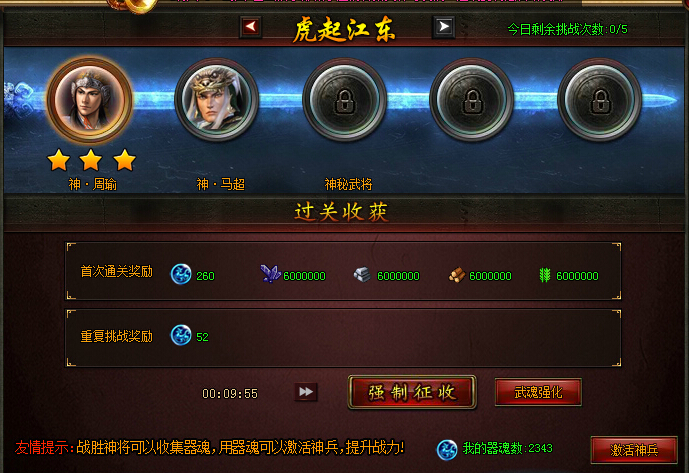Click the 今日剩余挑战次数 counter text
The height and width of the screenshot is (473, 689).
click(567, 29)
